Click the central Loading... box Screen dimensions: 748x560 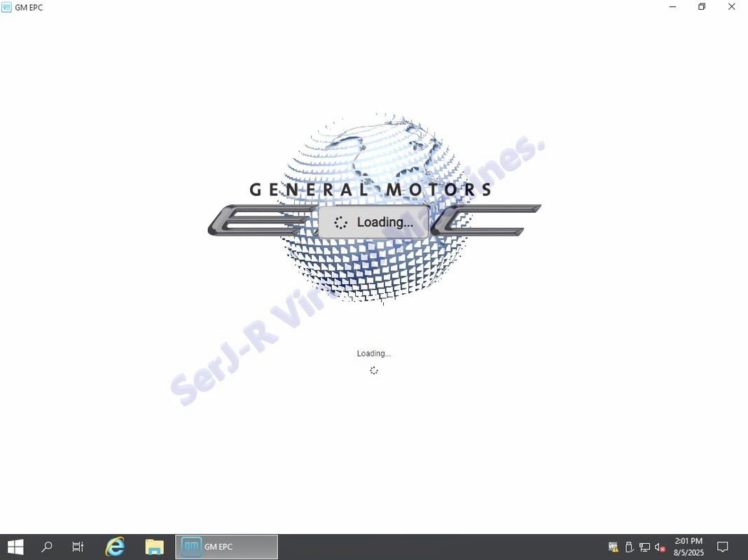pyautogui.click(x=374, y=222)
